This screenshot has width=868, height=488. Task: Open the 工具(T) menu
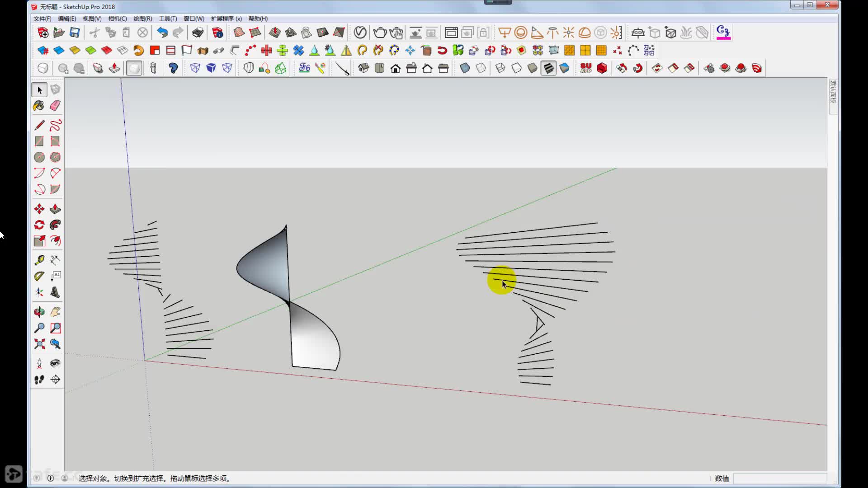[x=168, y=19]
